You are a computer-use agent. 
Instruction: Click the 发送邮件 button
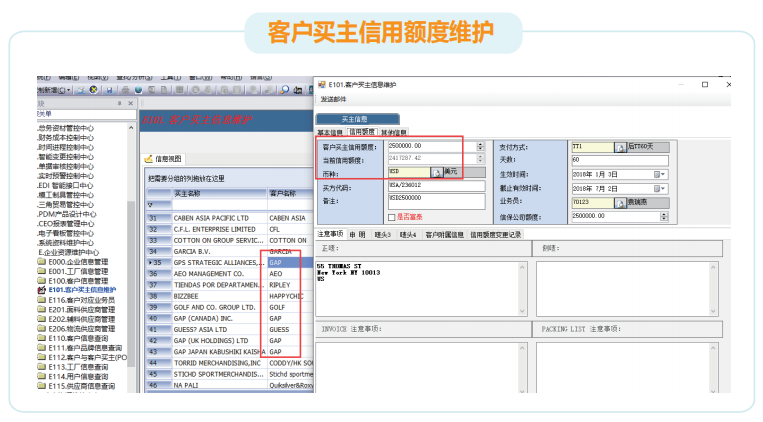click(x=335, y=99)
